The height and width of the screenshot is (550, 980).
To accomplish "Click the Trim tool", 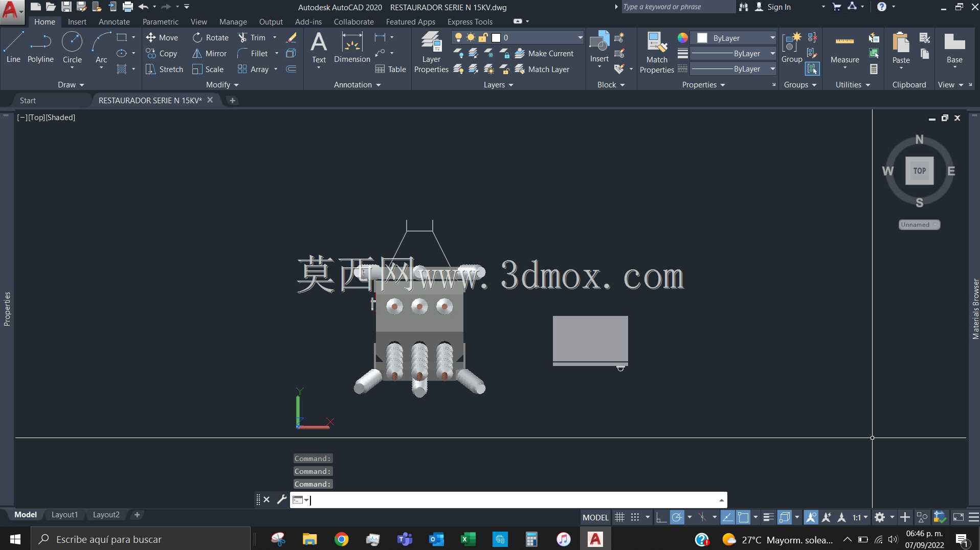I will click(252, 37).
